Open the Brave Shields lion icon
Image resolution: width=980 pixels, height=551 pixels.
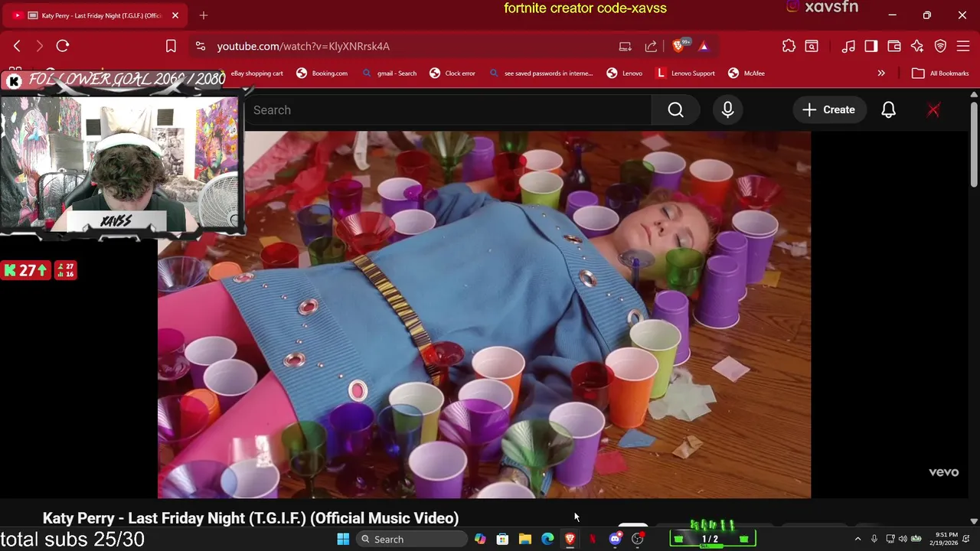click(x=678, y=46)
